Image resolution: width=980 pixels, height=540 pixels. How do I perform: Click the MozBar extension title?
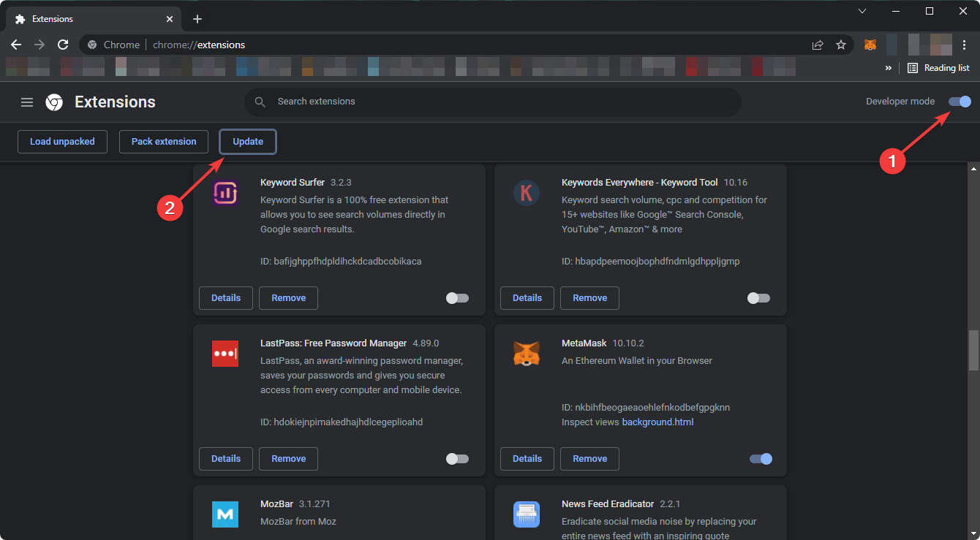pyautogui.click(x=276, y=504)
